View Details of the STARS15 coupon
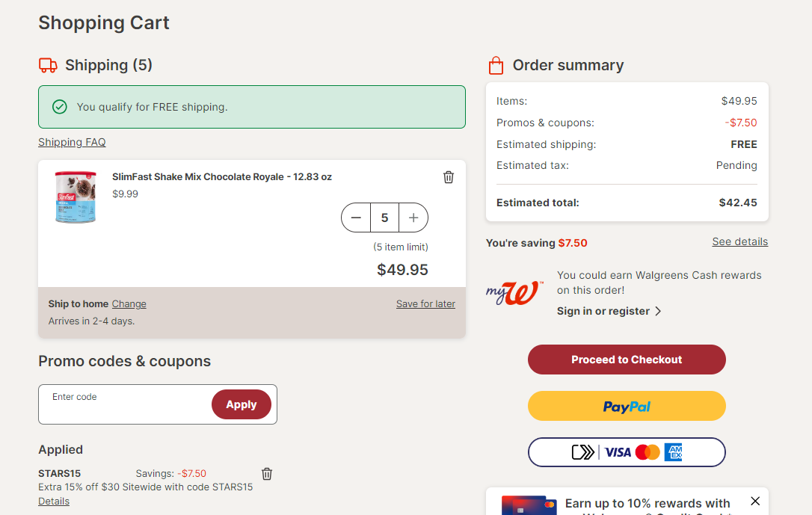Screen dimensions: 812x515 click(54, 501)
